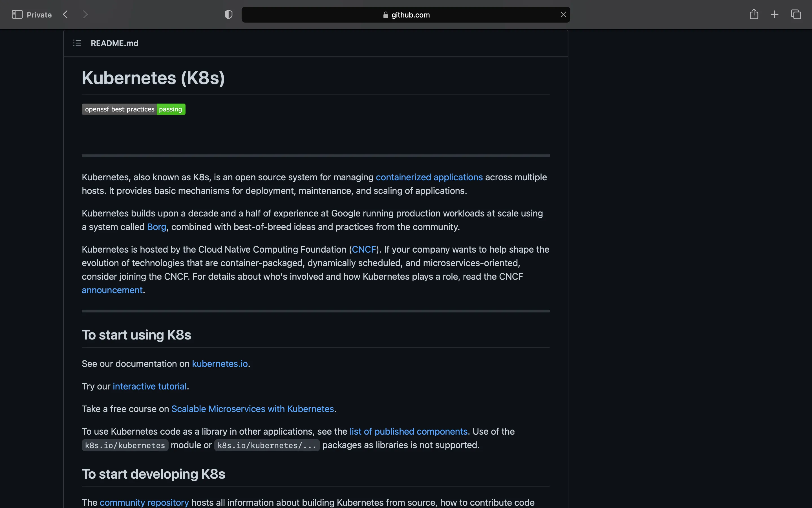812x508 pixels.
Task: Click the k8s.io/kubernetes code snippet
Action: (125, 445)
